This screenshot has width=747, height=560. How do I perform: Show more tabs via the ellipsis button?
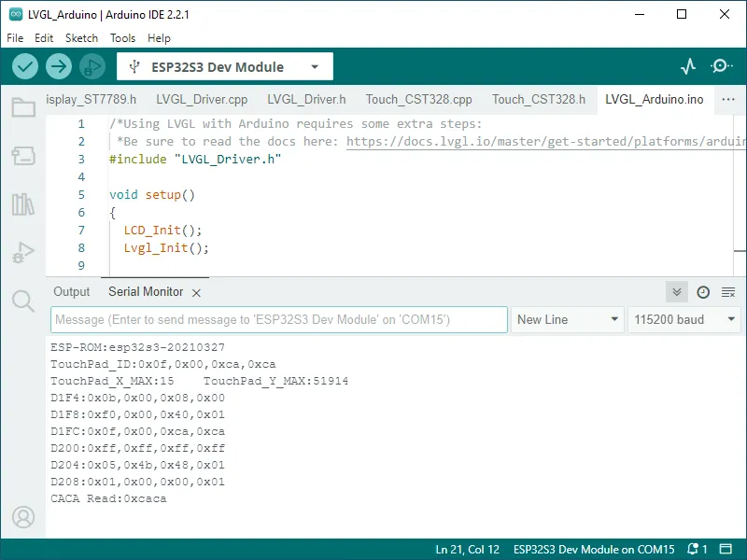click(x=728, y=99)
